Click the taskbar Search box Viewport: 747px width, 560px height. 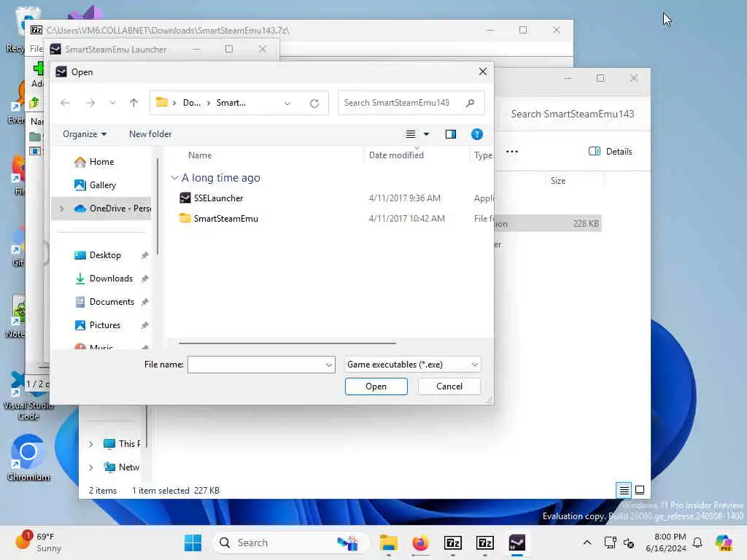[290, 542]
